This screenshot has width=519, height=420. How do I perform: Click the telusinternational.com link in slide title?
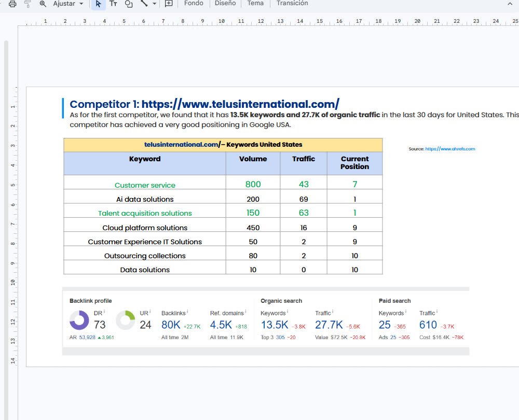point(240,104)
